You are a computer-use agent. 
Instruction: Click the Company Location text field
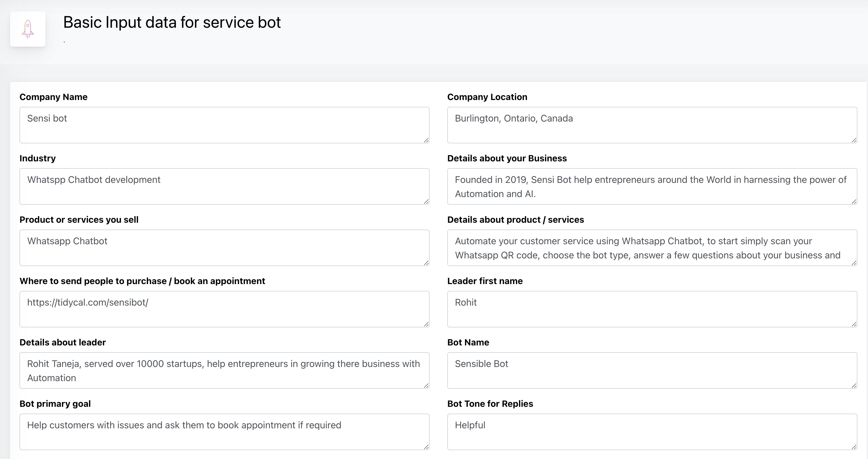tap(652, 125)
